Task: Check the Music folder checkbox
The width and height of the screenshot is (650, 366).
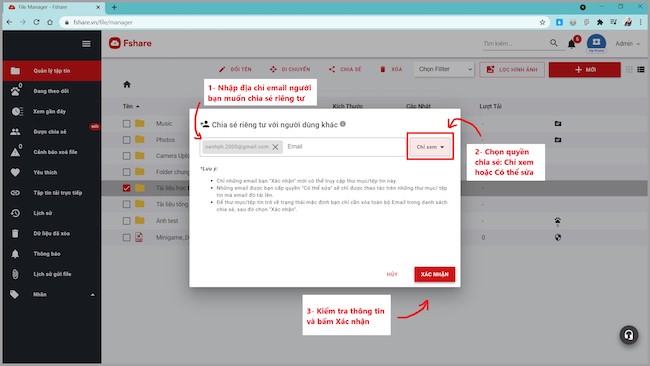Action: pyautogui.click(x=126, y=124)
